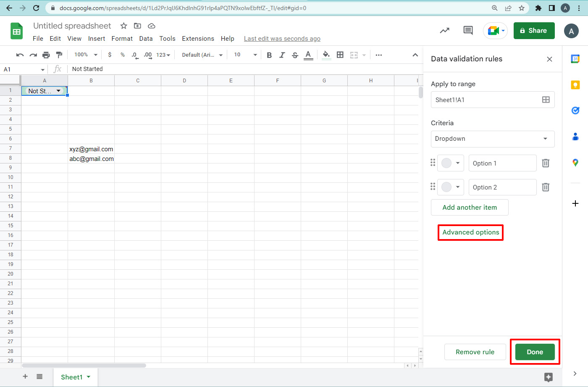The image size is (588, 387).
Task: Click the Advanced options link
Action: pos(470,232)
